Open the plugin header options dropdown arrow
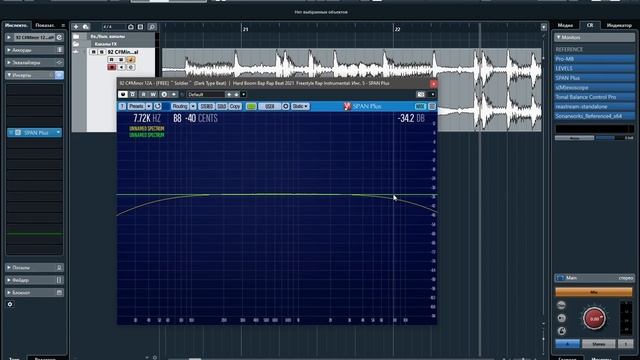This screenshot has width=640, height=360. [432, 94]
